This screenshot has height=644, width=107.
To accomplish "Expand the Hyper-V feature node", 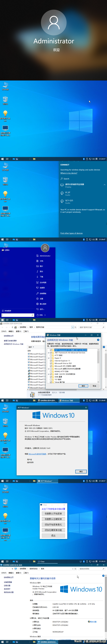I will coord(49,358).
